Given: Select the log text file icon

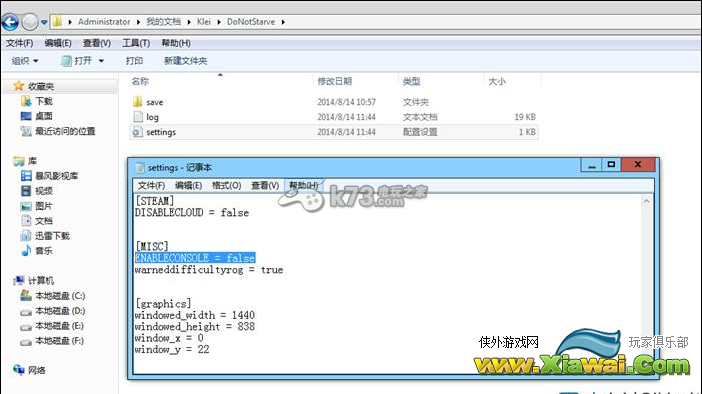Looking at the screenshot, I should click(137, 117).
